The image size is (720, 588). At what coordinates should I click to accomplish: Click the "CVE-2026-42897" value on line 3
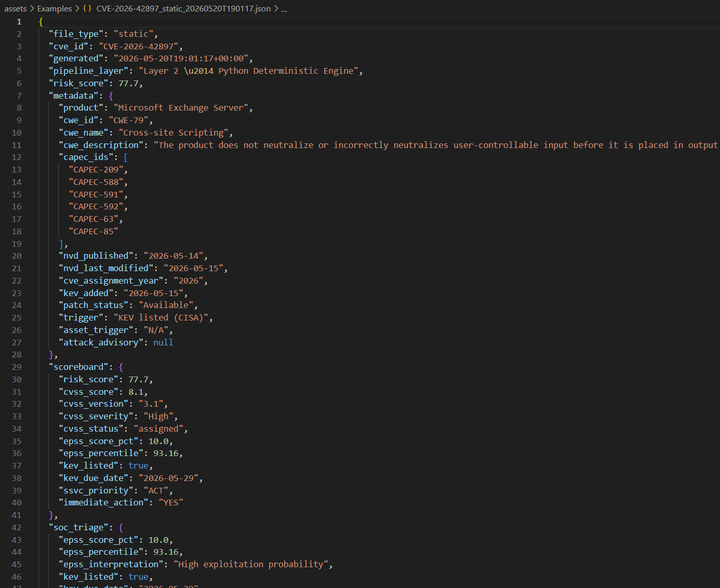pyautogui.click(x=139, y=46)
